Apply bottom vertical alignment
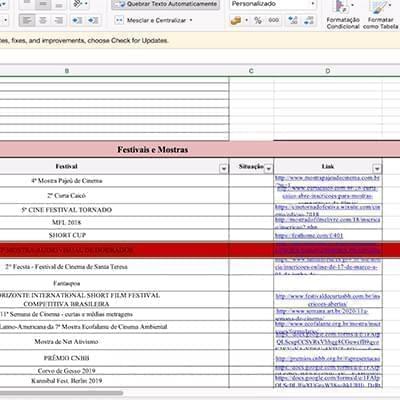This screenshot has height=400, width=400. [x=59, y=4]
